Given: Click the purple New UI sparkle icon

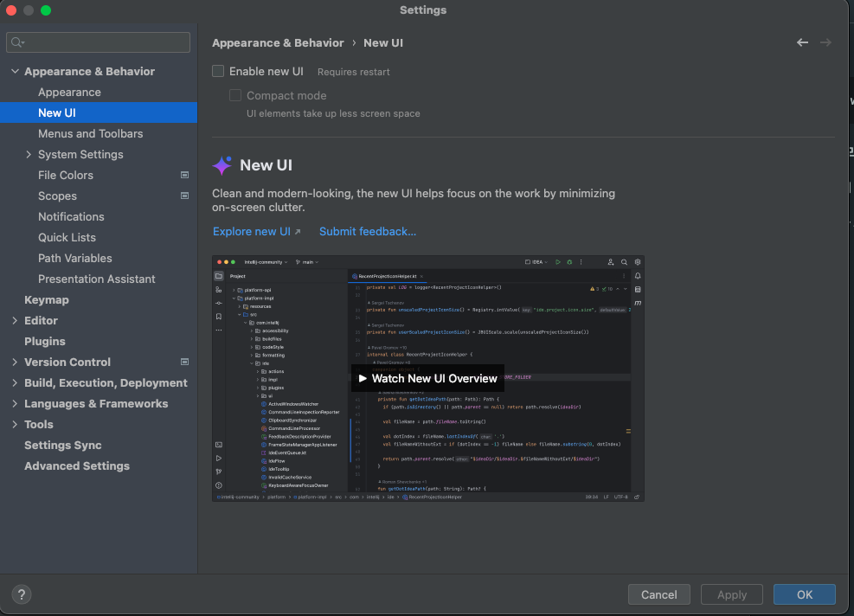Looking at the screenshot, I should coord(222,165).
